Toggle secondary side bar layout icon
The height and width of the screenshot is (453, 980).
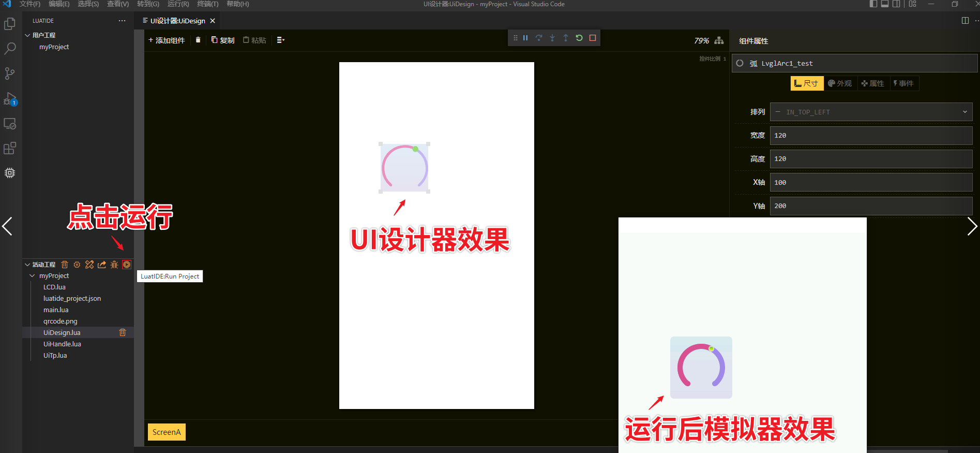896,4
